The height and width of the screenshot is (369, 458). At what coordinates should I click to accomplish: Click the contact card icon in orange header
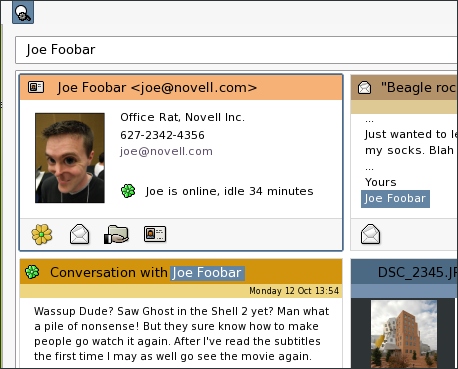tap(36, 87)
